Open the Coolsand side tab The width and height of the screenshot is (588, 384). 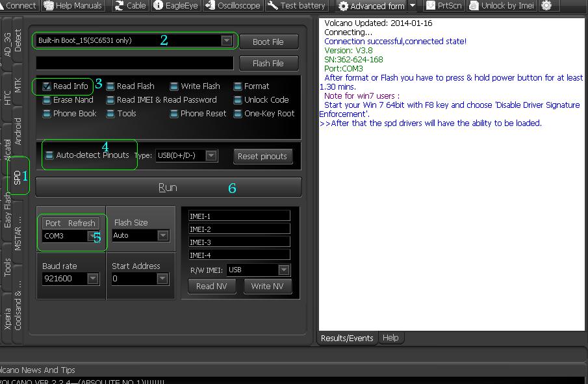[x=18, y=305]
